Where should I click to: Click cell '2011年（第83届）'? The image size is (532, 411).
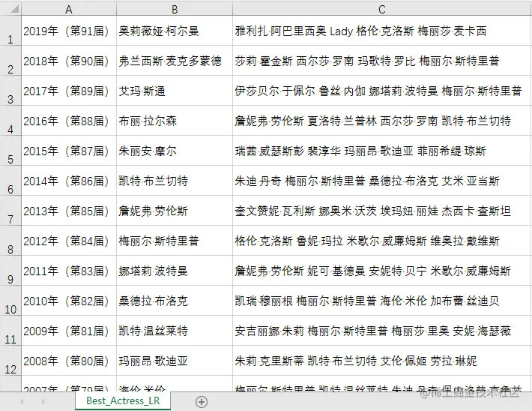[69, 271]
